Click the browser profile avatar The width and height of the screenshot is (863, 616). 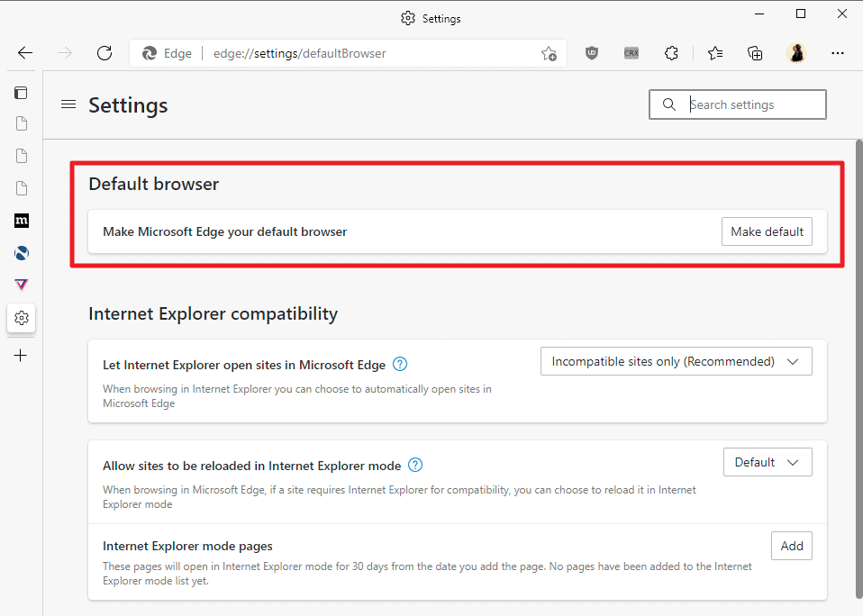coord(797,53)
